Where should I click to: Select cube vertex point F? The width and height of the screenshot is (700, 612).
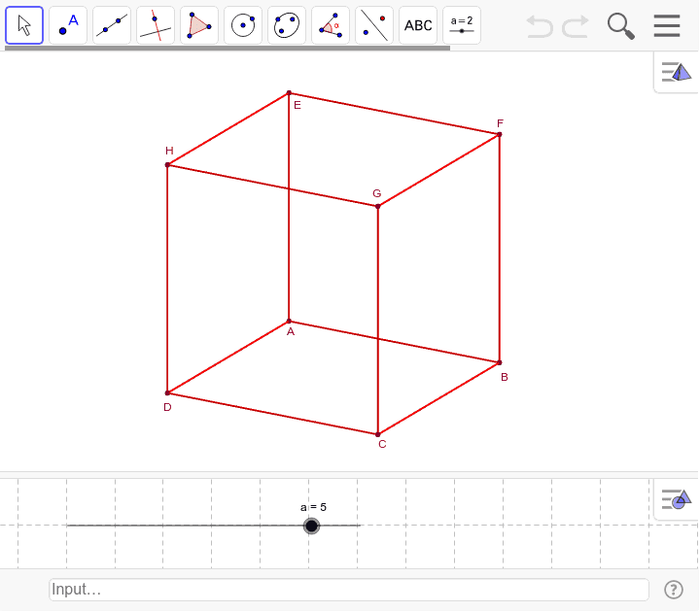500,134
